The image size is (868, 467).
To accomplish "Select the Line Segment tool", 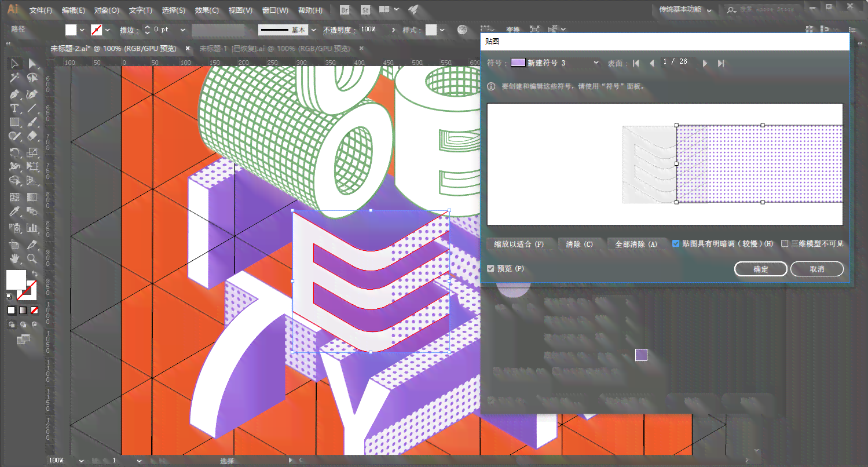I will click(x=32, y=108).
